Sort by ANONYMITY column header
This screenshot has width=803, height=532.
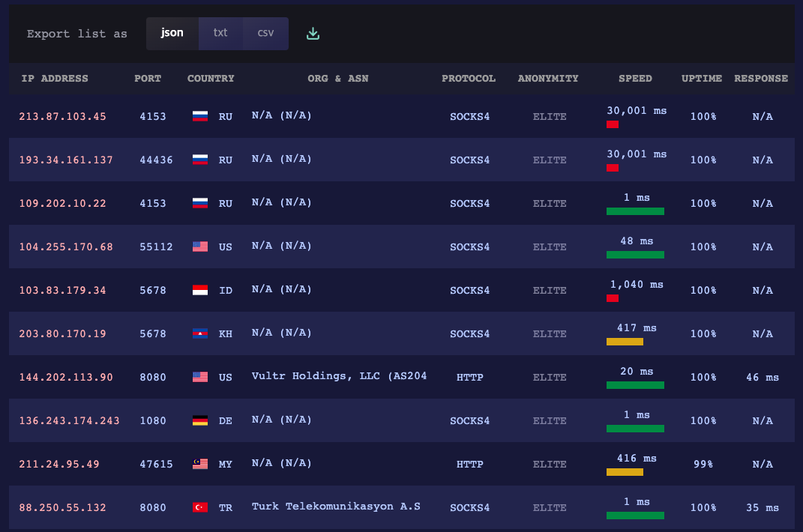click(x=548, y=79)
